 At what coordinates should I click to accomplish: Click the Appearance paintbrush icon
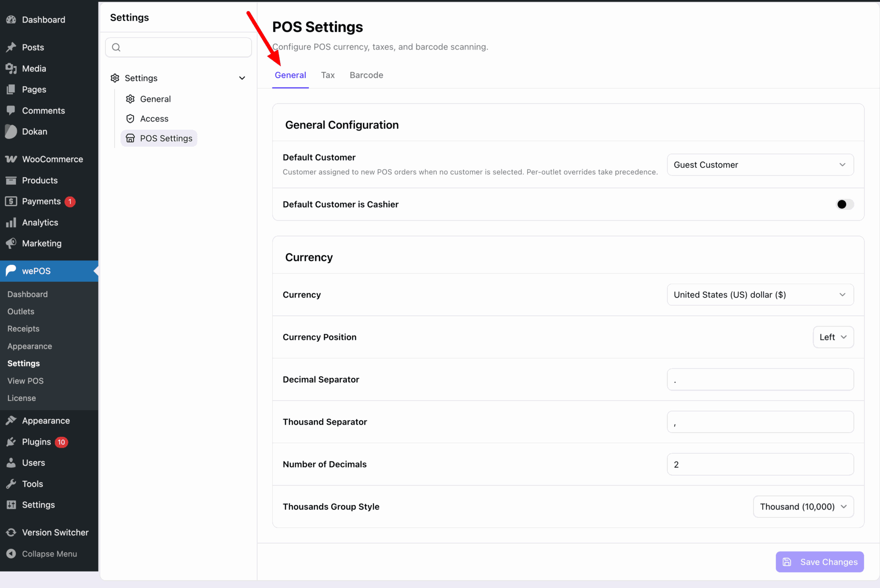[x=11, y=421]
